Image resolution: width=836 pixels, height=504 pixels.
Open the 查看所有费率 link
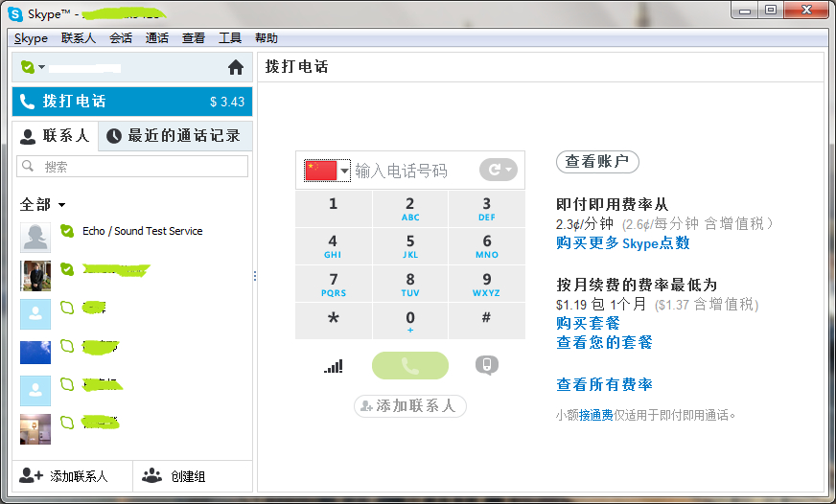click(x=604, y=384)
